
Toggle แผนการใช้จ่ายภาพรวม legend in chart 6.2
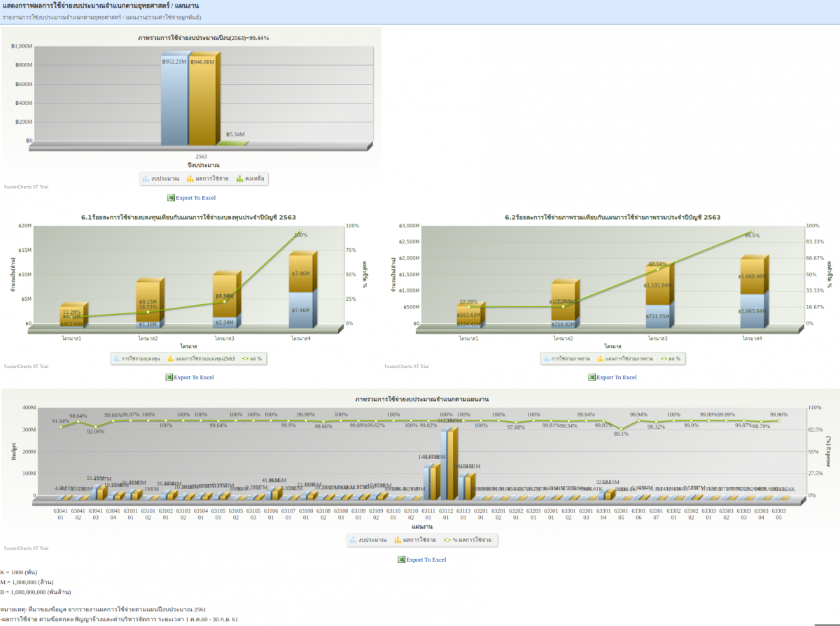click(624, 358)
